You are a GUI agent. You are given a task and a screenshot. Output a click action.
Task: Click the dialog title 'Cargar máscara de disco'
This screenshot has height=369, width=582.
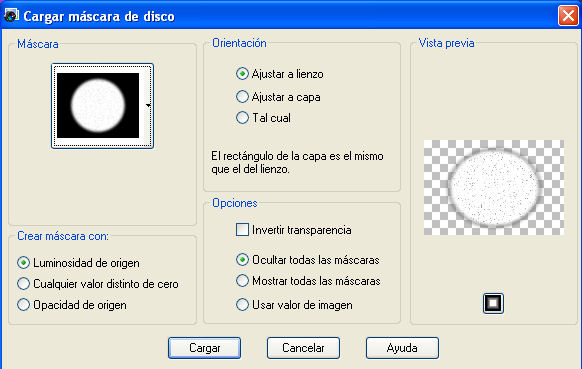tap(99, 16)
